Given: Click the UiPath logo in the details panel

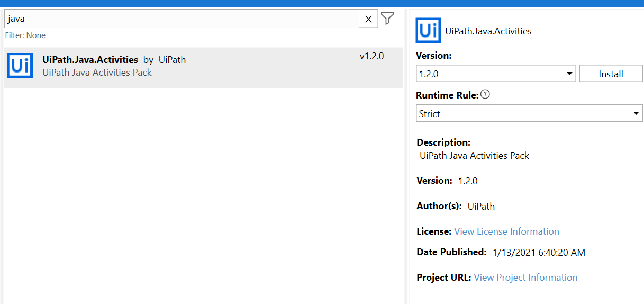Looking at the screenshot, I should [428, 31].
